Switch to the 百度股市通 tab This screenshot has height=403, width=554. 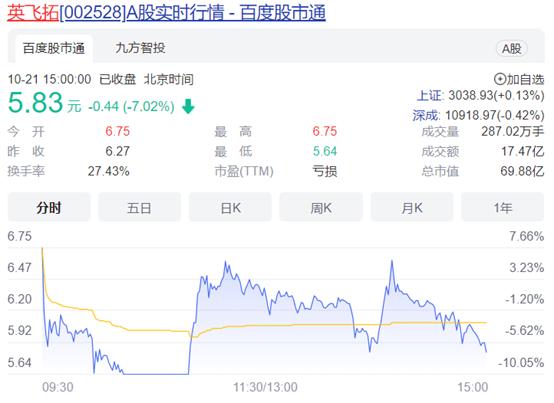54,48
